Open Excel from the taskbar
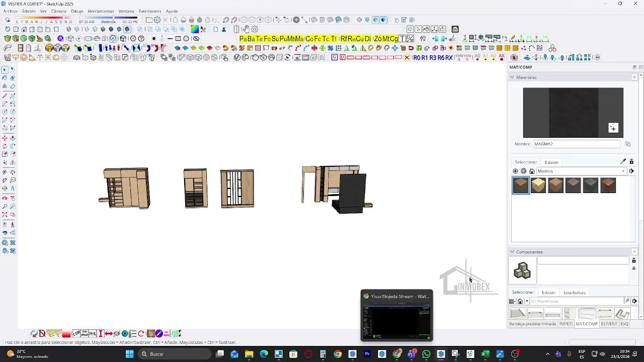The width and height of the screenshot is (644, 362). click(x=485, y=354)
